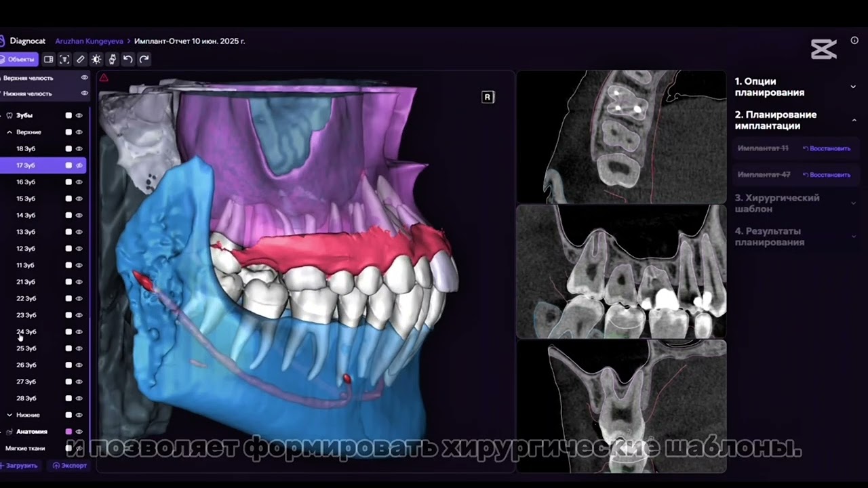Image resolution: width=868 pixels, height=488 pixels.
Task: Click the color swatch for Зубы group
Action: [68, 115]
